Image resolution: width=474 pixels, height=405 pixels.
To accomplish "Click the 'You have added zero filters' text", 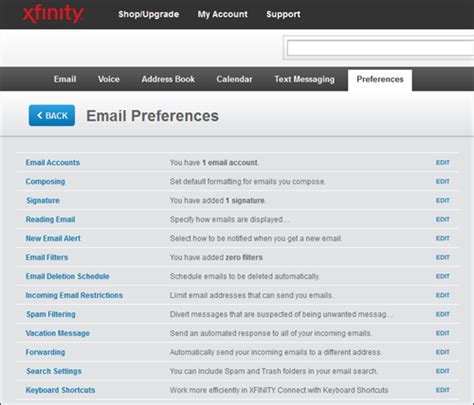I will [x=216, y=257].
